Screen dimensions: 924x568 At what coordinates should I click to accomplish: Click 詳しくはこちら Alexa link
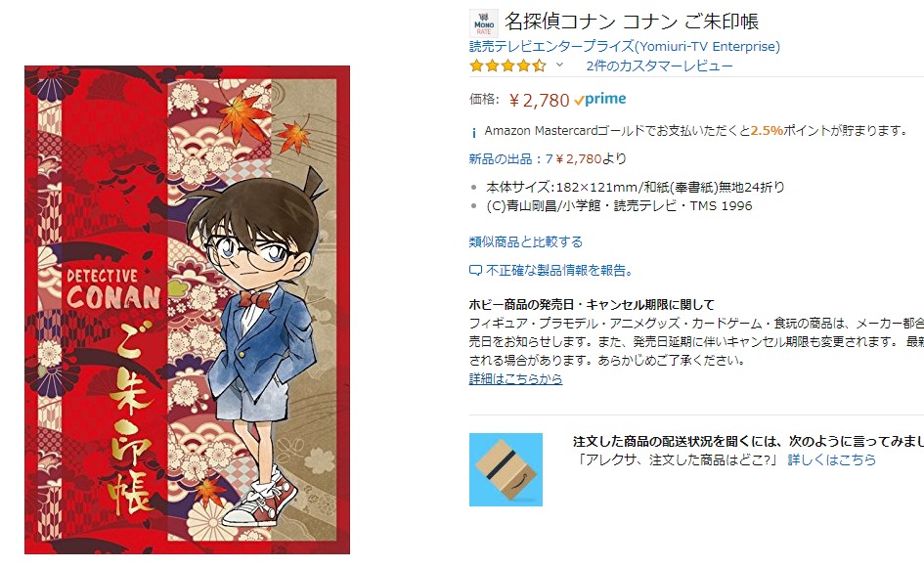[x=831, y=459]
